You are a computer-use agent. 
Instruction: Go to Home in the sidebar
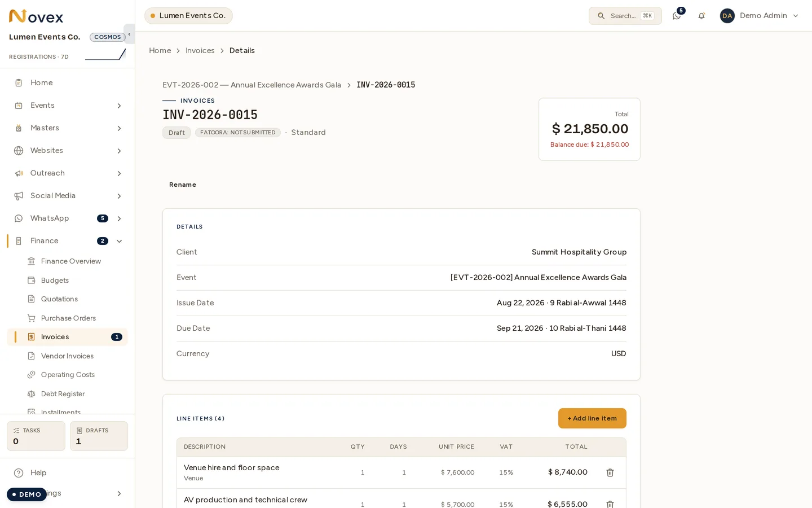[x=41, y=83]
